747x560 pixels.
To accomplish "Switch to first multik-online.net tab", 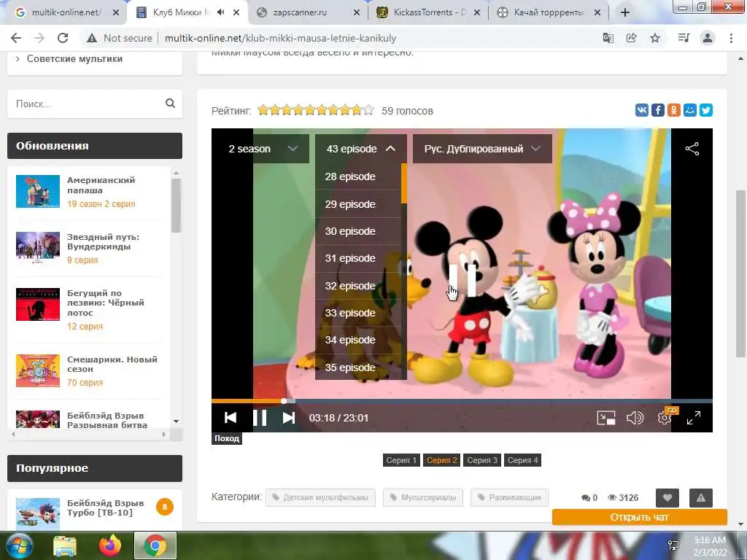I will 66,13.
